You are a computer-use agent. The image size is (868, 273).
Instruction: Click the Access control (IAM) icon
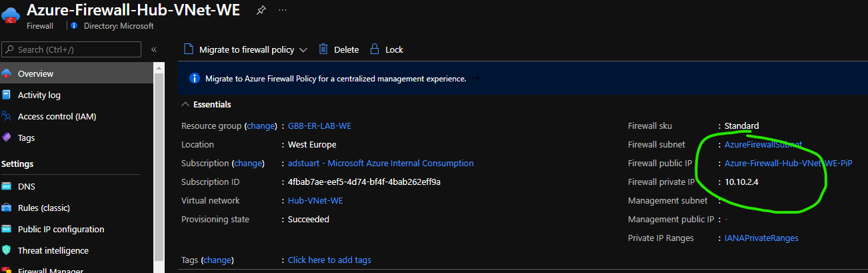click(x=7, y=116)
